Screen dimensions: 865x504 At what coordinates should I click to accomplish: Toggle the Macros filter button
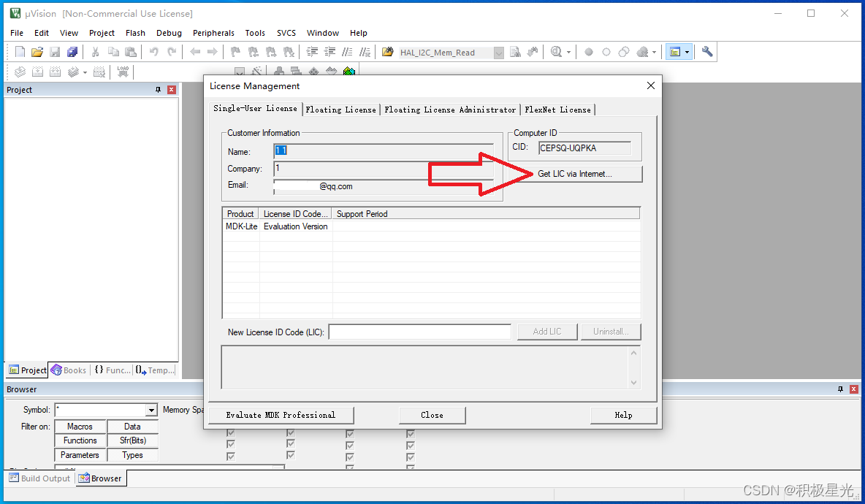pos(80,427)
